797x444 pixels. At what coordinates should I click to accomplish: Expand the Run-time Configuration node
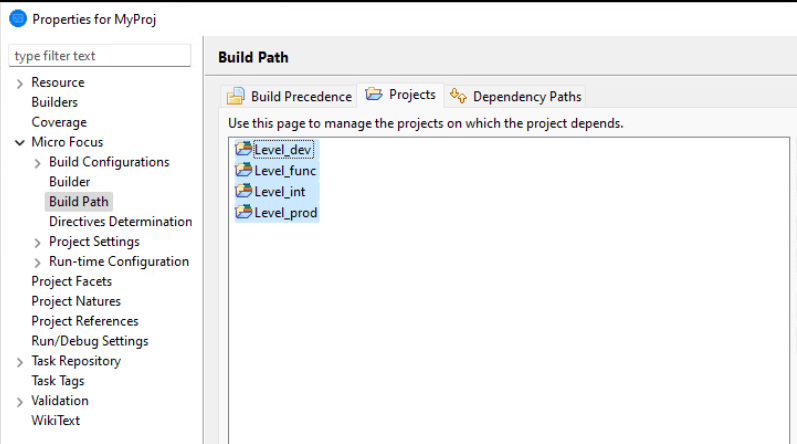click(38, 262)
